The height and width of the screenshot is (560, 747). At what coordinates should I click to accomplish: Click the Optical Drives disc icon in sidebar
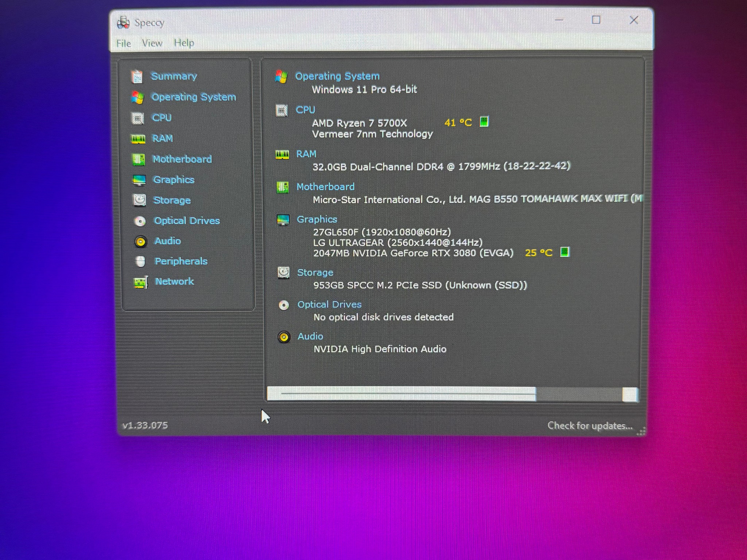pyautogui.click(x=140, y=221)
